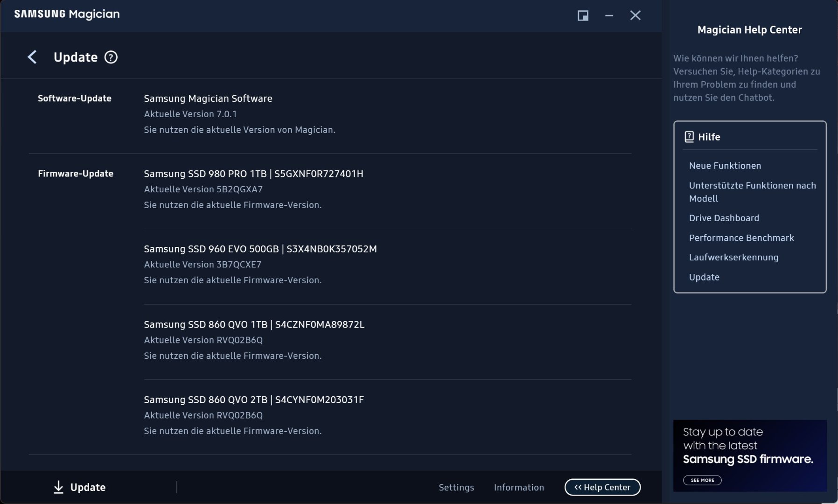Image resolution: width=838 pixels, height=504 pixels.
Task: Go back using the left arrow
Action: [x=32, y=57]
